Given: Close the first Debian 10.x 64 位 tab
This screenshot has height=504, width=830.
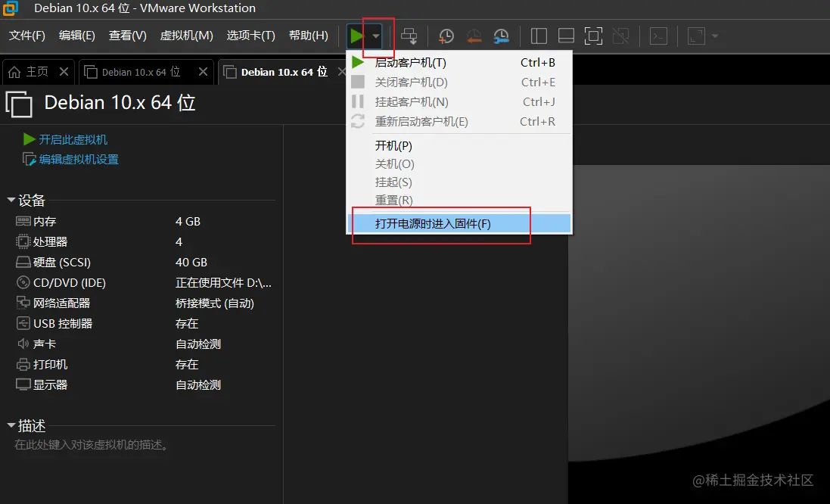Looking at the screenshot, I should coord(203,71).
